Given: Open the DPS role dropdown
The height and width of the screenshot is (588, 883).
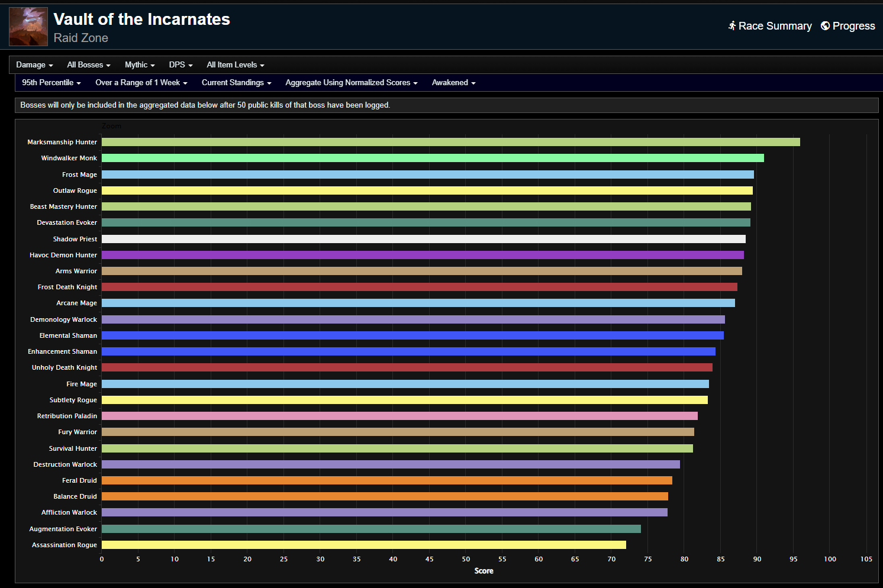Looking at the screenshot, I should tap(181, 65).
